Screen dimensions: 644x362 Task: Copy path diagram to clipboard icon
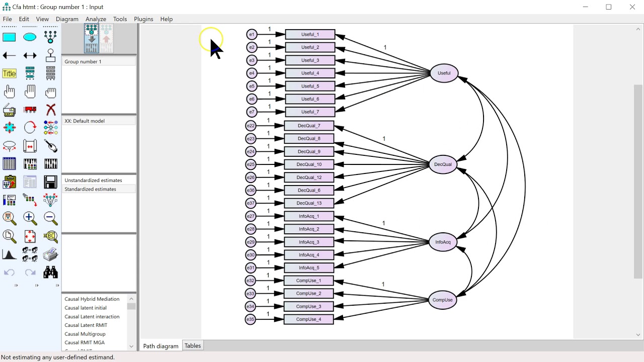tap(9, 182)
